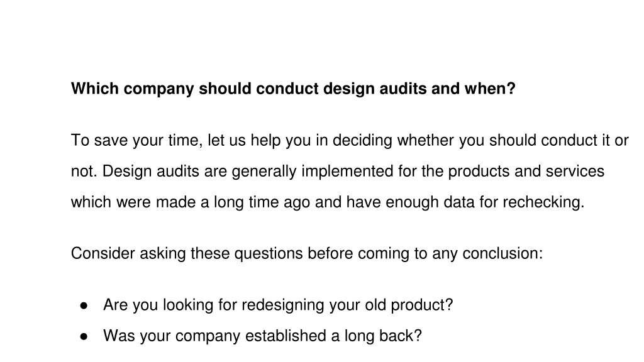Click the word 'rechecking.' in the paragraph
Screen dimensions: 644x362
[x=543, y=202]
